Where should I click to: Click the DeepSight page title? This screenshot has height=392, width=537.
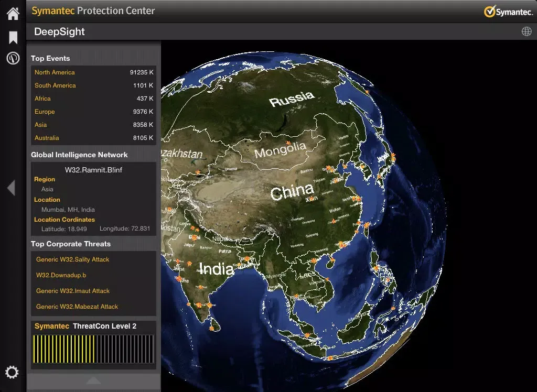pos(59,31)
